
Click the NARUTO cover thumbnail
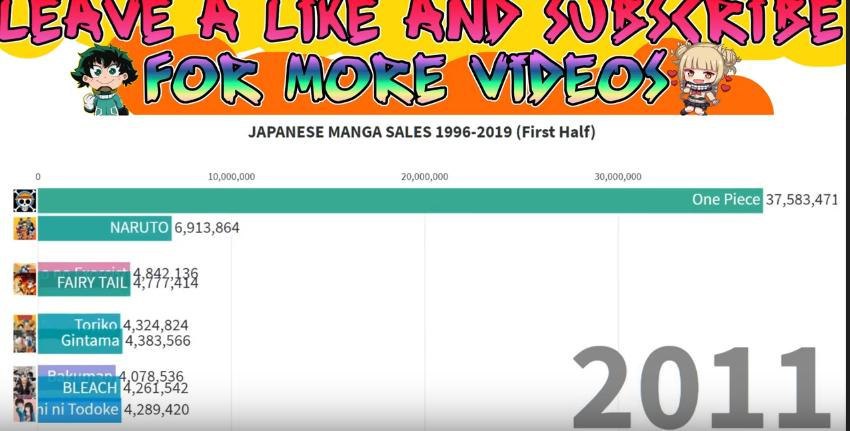pyautogui.click(x=25, y=228)
